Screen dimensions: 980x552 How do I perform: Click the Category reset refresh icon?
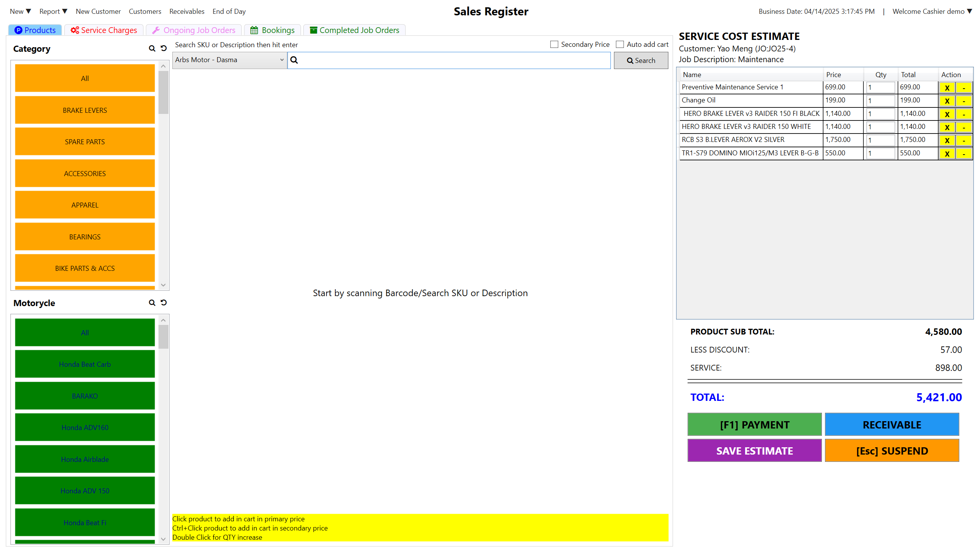pyautogui.click(x=164, y=48)
